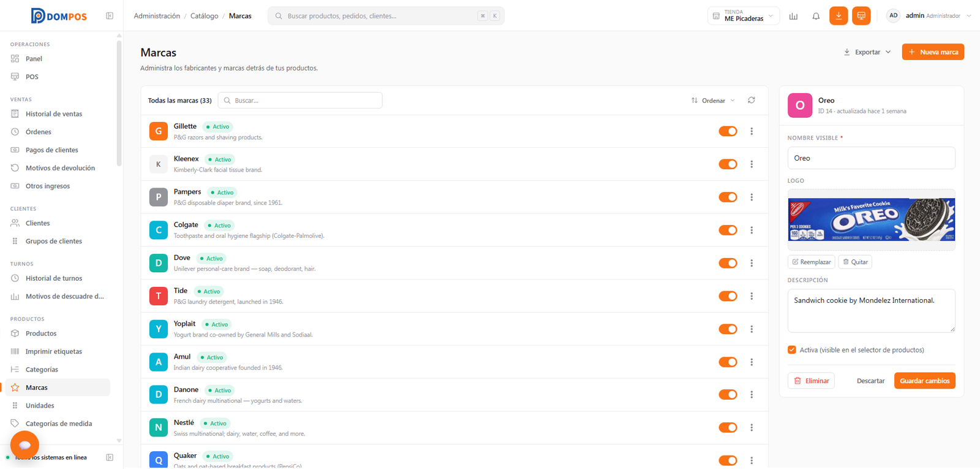980x469 pixels.
Task: Open the Ordenar sort dropdown
Action: tap(713, 101)
